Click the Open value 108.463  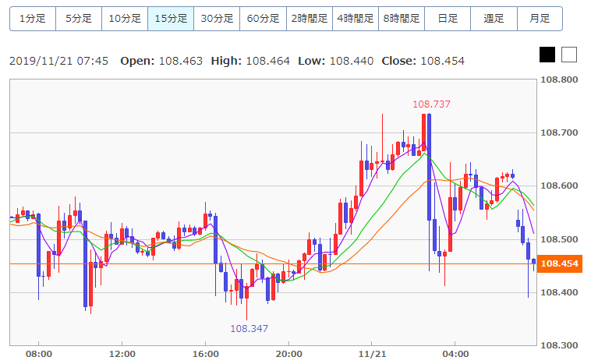181,61
